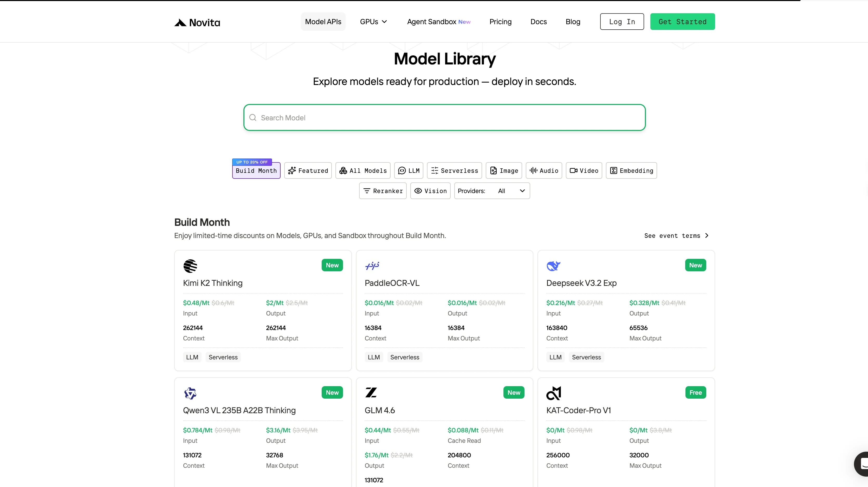Open Qwen3 VL 235B A22B Thinking model
Image resolution: width=868 pixels, height=487 pixels.
(239, 410)
